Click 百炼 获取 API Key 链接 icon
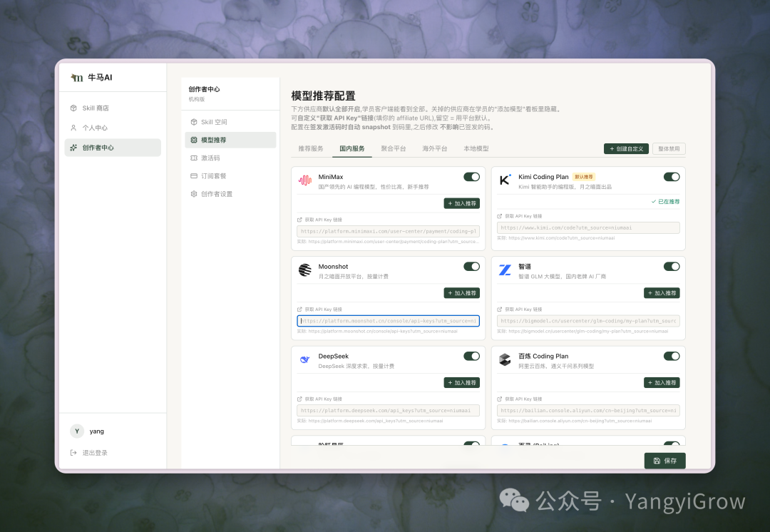This screenshot has height=532, width=770. click(499, 399)
